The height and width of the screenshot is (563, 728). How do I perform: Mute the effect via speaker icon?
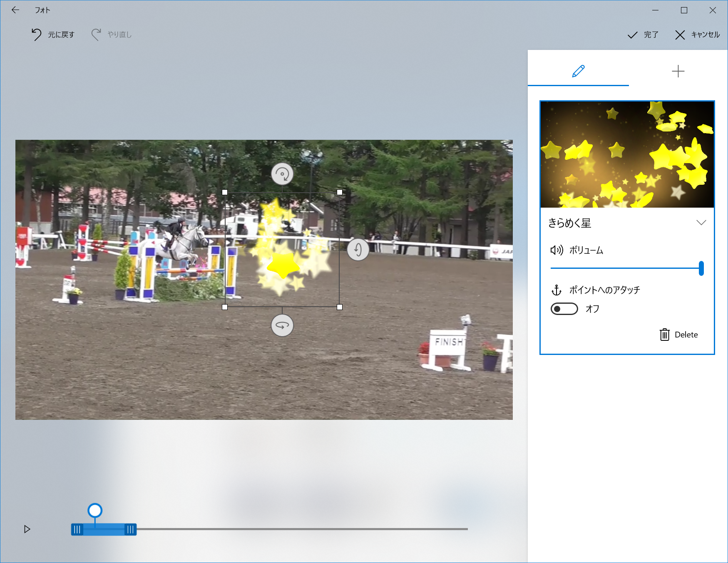pos(557,250)
